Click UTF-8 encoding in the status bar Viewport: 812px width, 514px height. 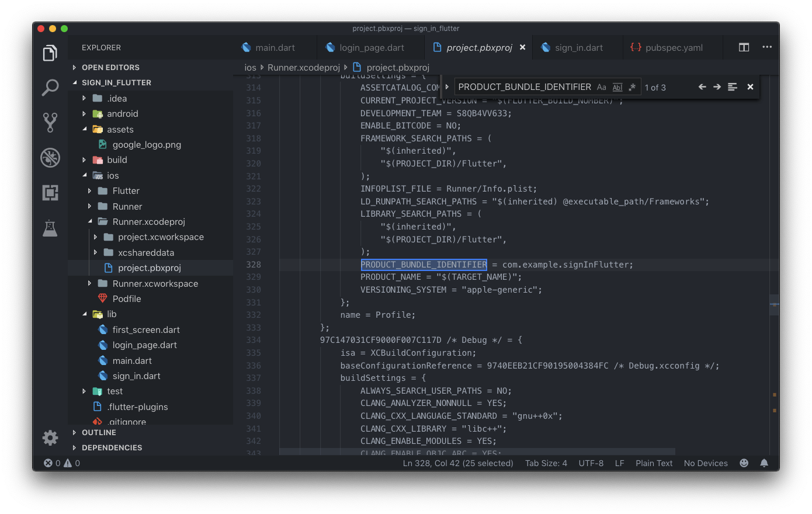(591, 463)
